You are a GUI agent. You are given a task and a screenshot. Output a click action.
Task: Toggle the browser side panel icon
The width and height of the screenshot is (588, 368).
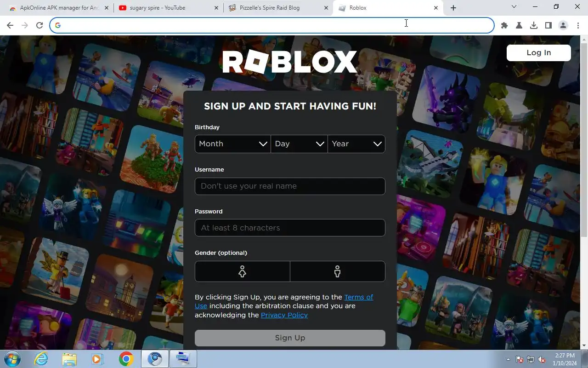click(548, 25)
